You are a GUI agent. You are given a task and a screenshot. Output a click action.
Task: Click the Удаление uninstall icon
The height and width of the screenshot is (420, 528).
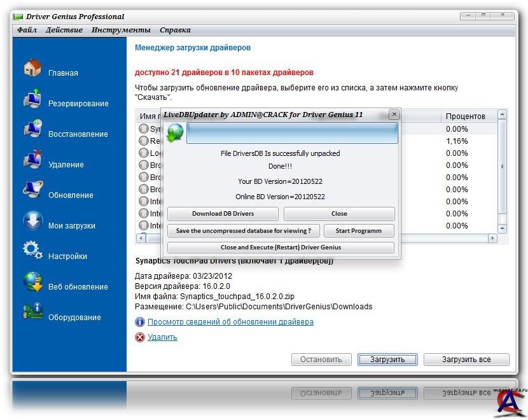click(32, 160)
